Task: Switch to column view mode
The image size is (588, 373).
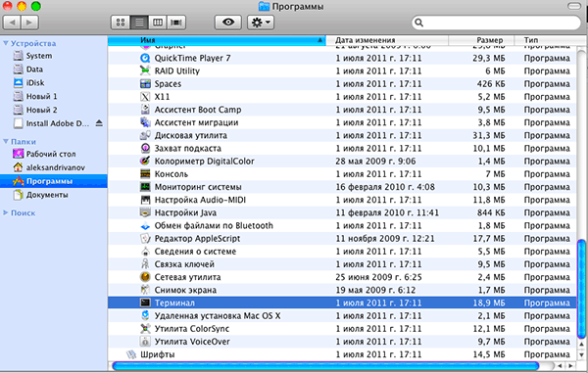Action: pos(158,23)
